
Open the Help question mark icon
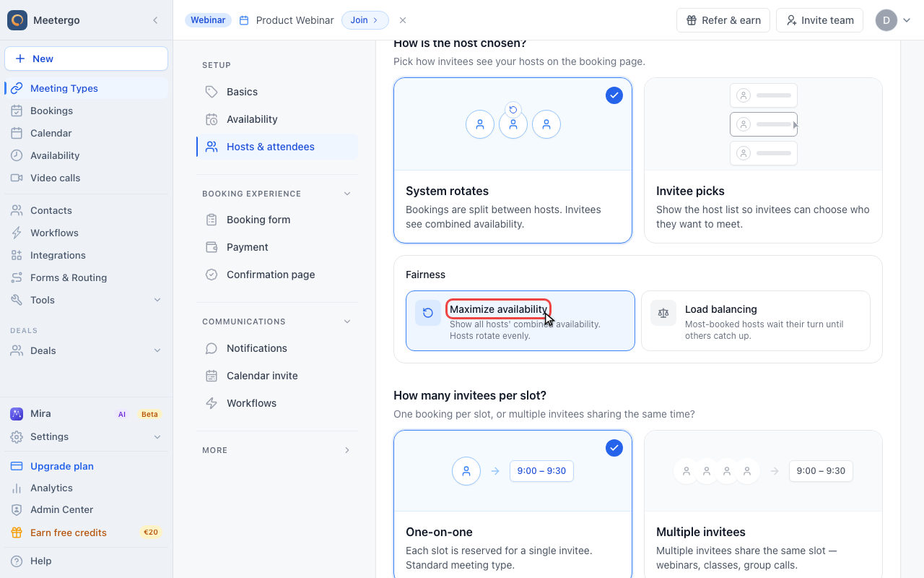click(17, 561)
